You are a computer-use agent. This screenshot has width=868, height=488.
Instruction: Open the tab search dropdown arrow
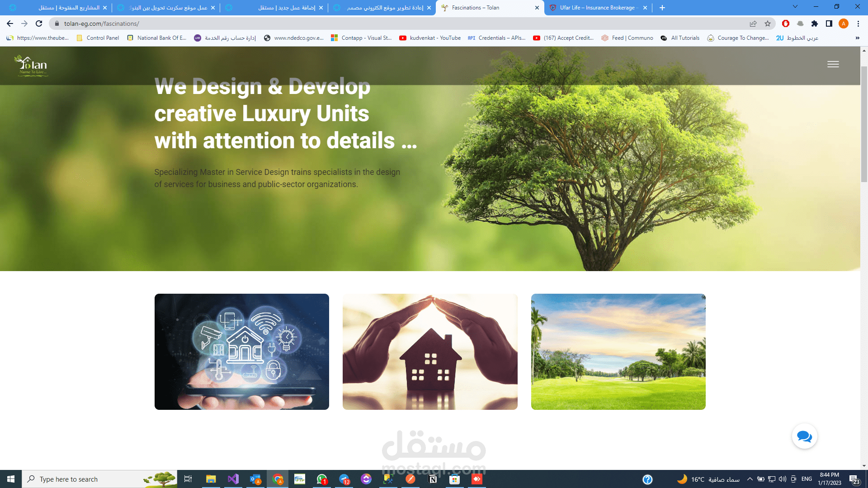pyautogui.click(x=795, y=7)
